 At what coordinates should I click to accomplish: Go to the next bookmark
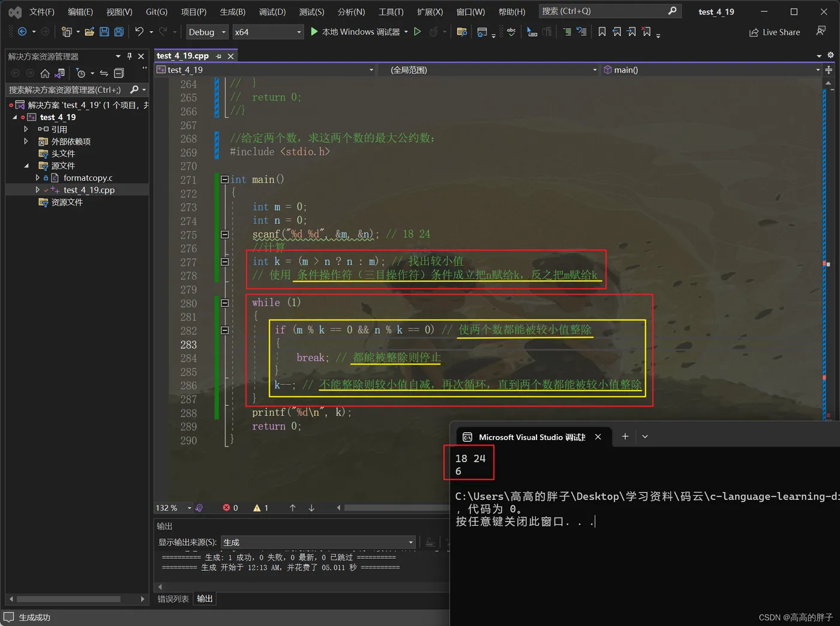click(632, 32)
